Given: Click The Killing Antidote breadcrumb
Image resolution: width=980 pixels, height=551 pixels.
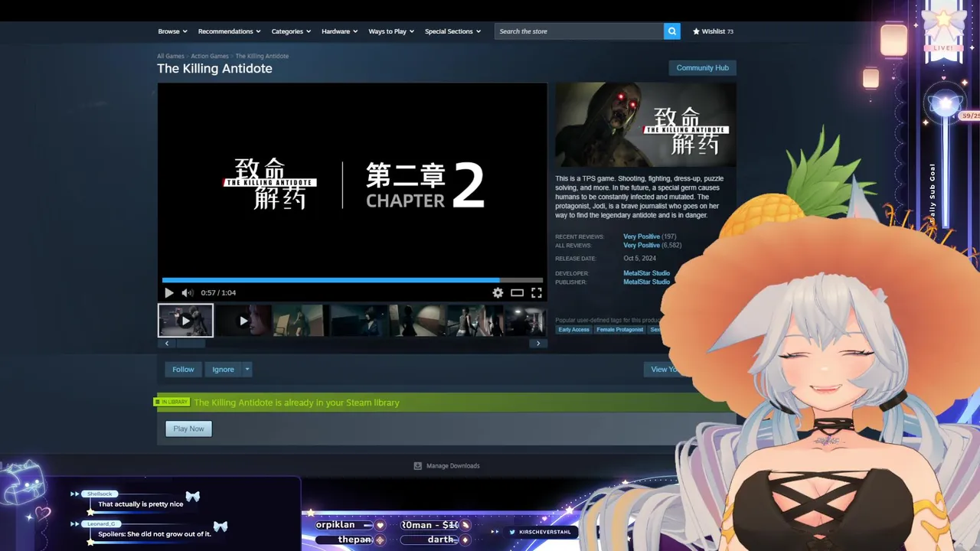Looking at the screenshot, I should click(x=262, y=56).
